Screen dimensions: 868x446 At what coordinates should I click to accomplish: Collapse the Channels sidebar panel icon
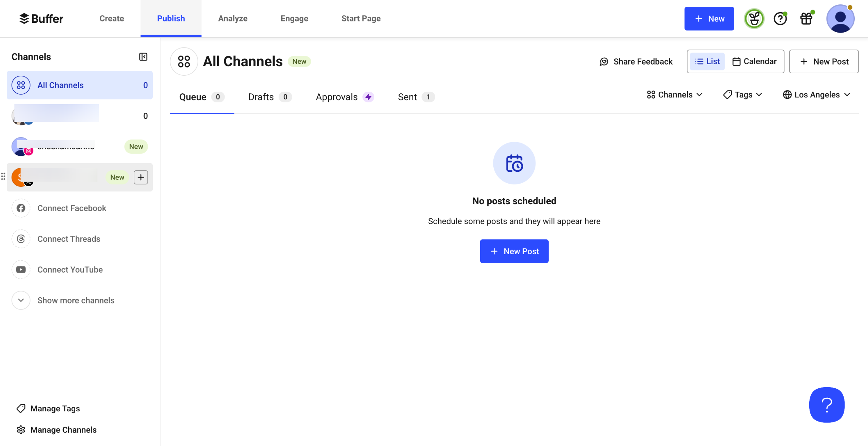click(143, 57)
